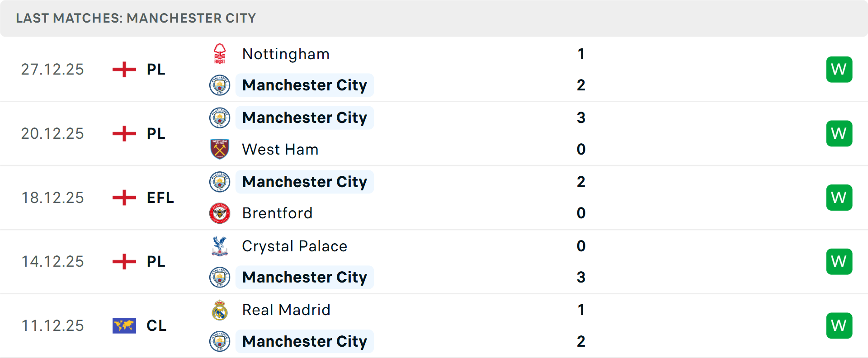
Task: Open the Nottingham team link
Action: point(286,54)
